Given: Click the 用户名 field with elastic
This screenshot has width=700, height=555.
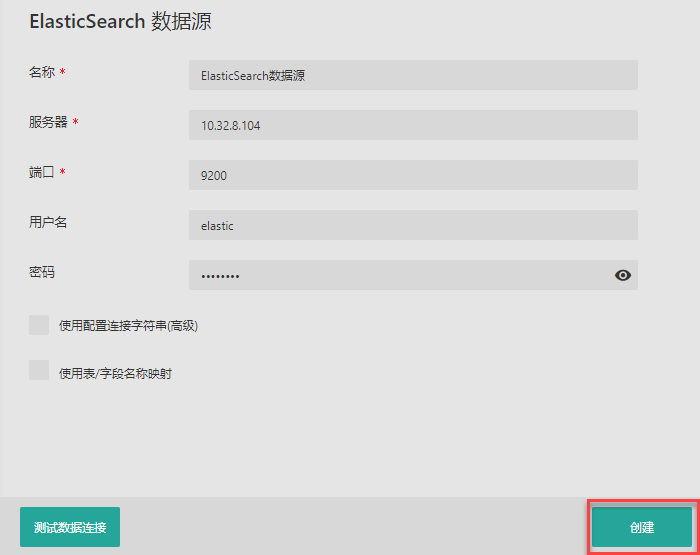Looking at the screenshot, I should [x=413, y=225].
